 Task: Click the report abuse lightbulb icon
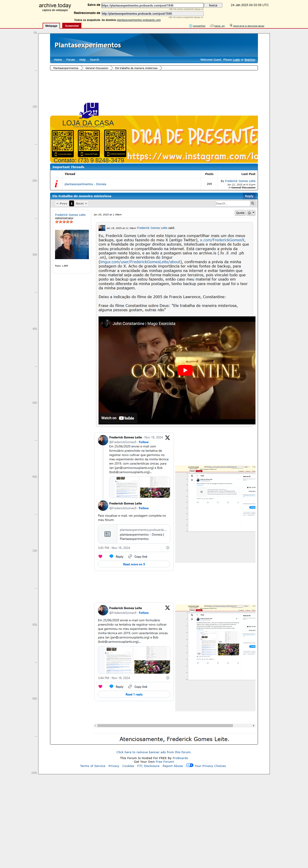(231, 25)
